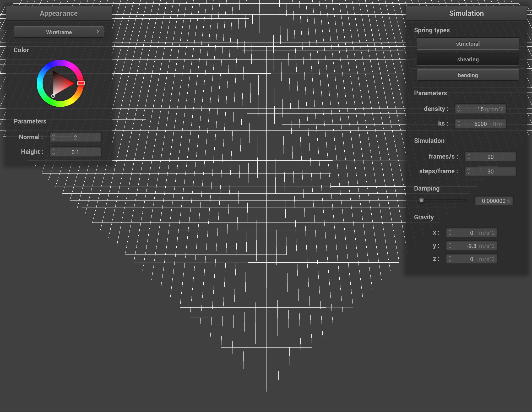Expand the Appearance panel header
The width and height of the screenshot is (532, 412).
tap(58, 13)
